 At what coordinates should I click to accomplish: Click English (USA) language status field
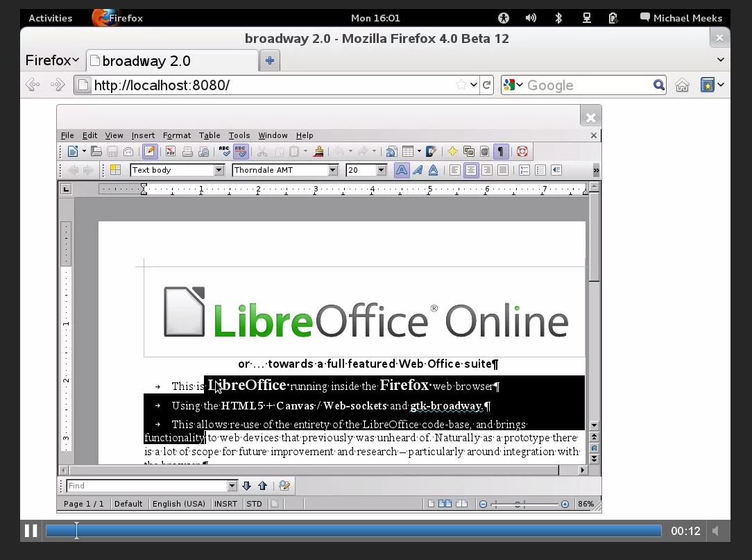(178, 504)
